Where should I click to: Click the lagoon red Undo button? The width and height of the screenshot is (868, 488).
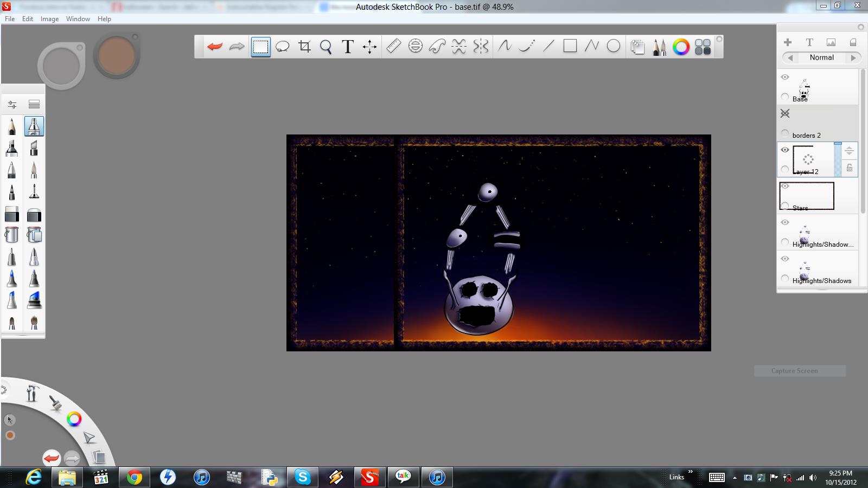(52, 458)
